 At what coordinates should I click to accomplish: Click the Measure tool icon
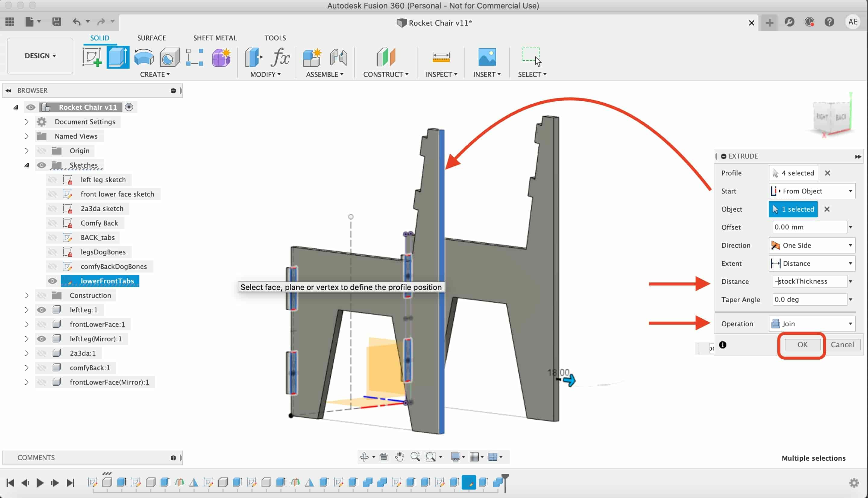pos(441,57)
